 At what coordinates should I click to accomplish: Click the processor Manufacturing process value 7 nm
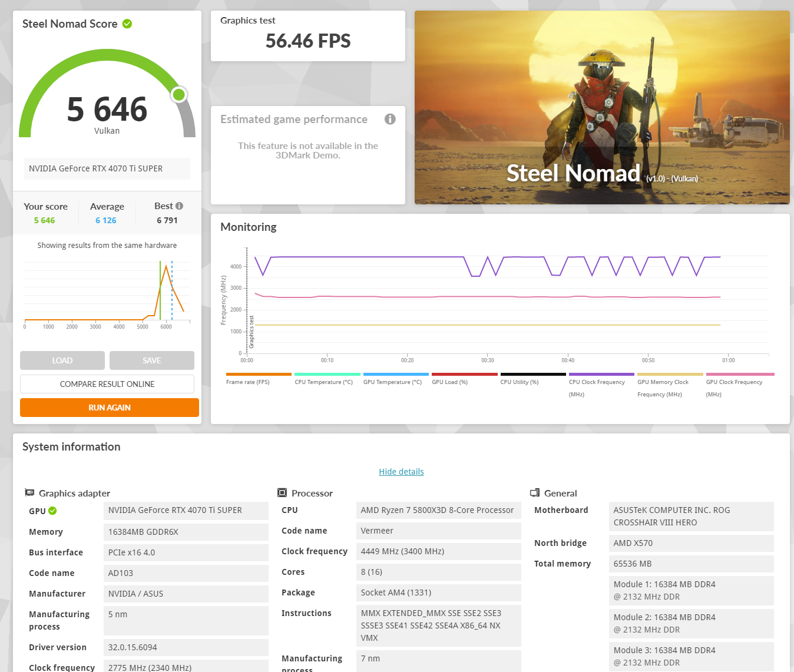coord(439,661)
